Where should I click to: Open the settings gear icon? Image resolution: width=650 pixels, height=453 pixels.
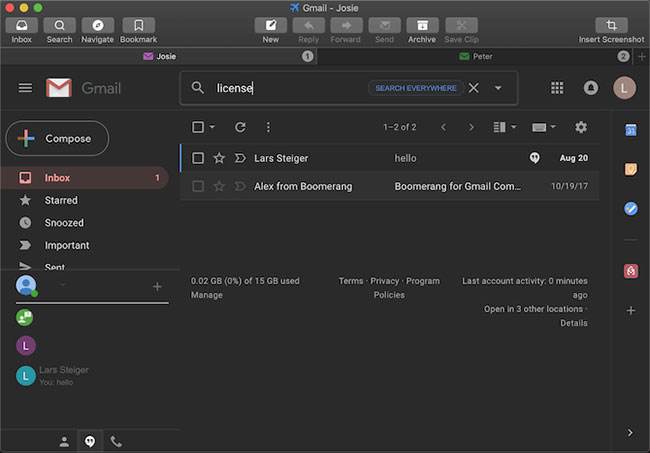(x=581, y=127)
